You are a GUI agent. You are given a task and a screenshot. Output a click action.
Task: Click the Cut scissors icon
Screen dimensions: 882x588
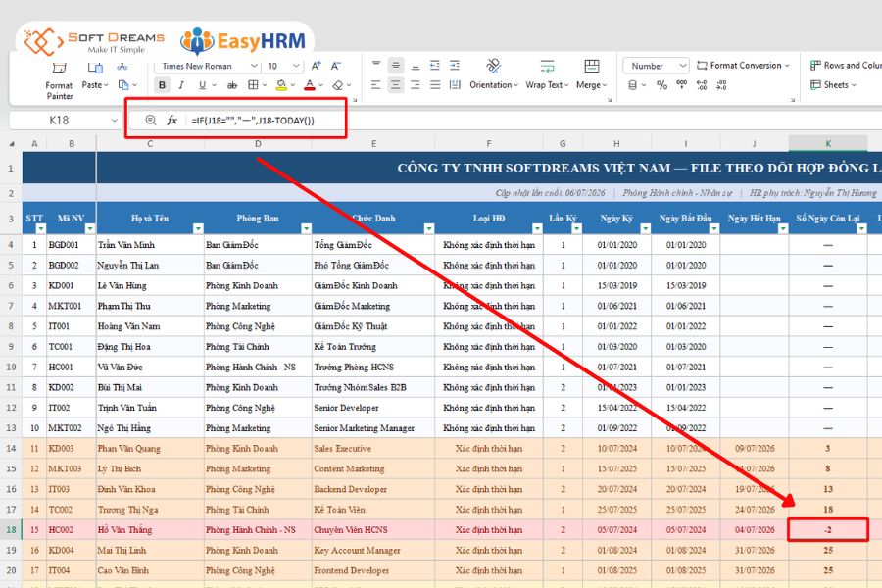(x=122, y=67)
